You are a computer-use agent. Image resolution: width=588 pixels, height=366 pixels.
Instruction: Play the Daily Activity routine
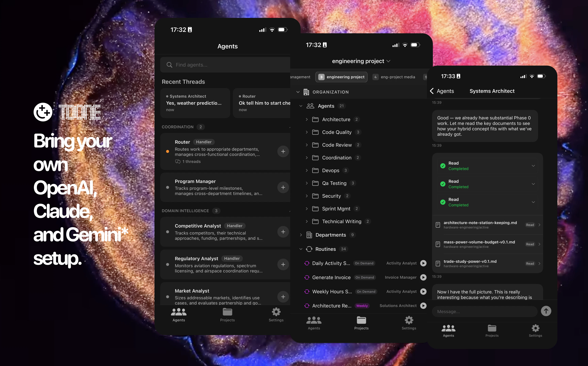coord(423,263)
